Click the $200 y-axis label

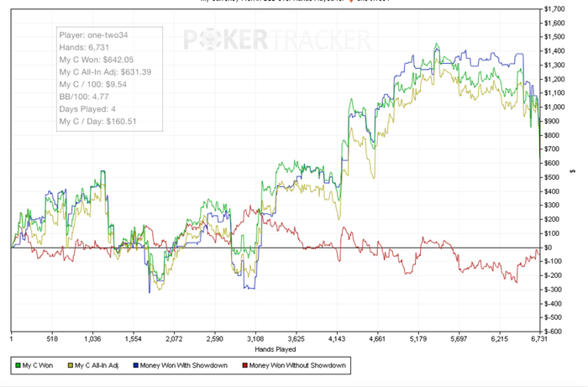pyautogui.click(x=552, y=220)
